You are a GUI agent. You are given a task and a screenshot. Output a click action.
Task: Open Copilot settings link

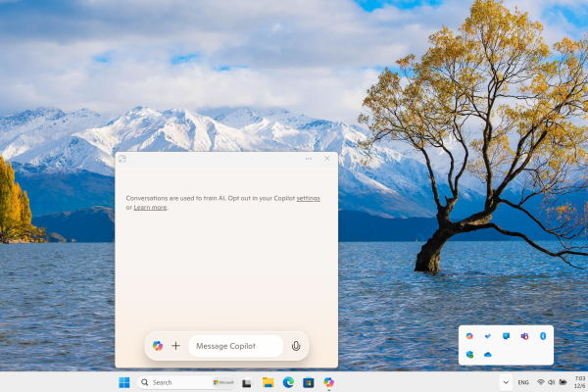pyautogui.click(x=308, y=198)
